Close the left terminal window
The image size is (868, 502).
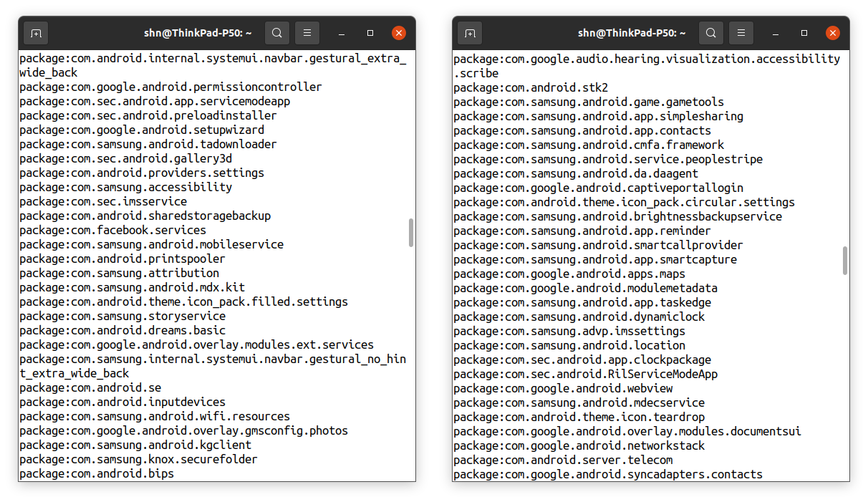pyautogui.click(x=399, y=33)
